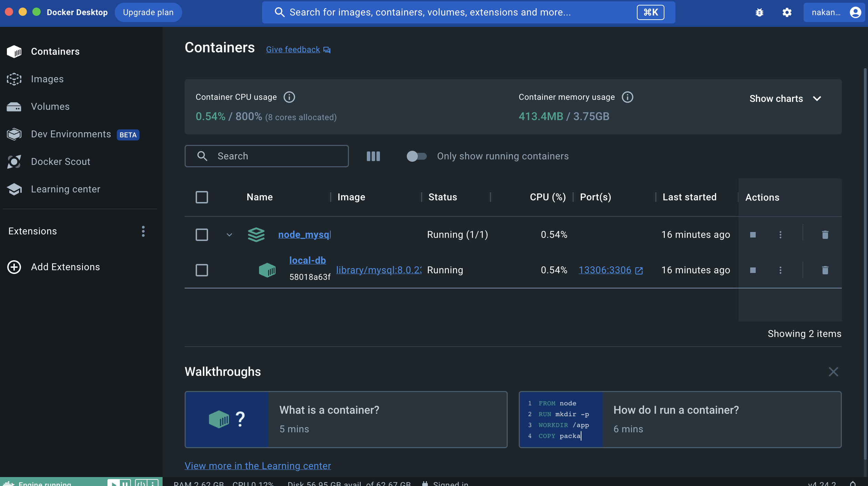868x486 pixels.
Task: Open the What is a container walkthrough
Action: pos(346,420)
